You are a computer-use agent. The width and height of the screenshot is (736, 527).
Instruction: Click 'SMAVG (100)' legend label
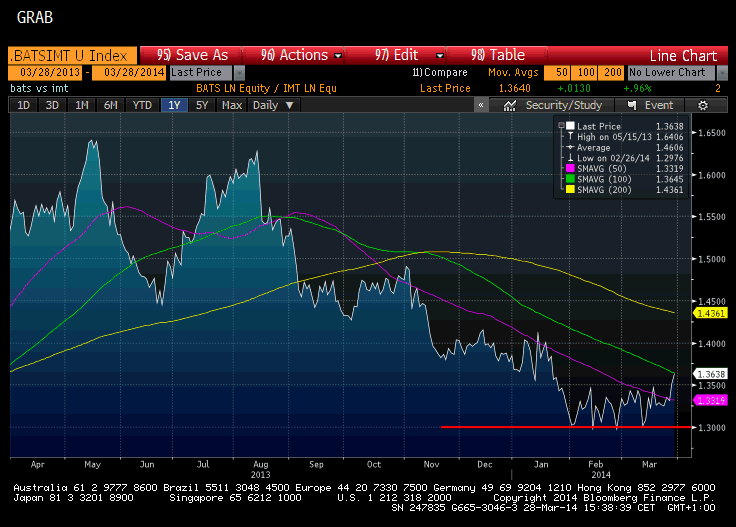604,179
